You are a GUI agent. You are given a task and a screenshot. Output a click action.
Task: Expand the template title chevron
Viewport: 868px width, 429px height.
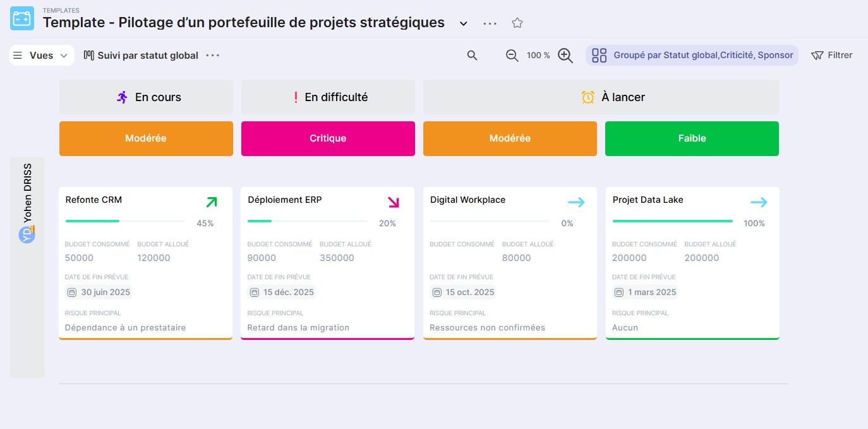(x=463, y=23)
